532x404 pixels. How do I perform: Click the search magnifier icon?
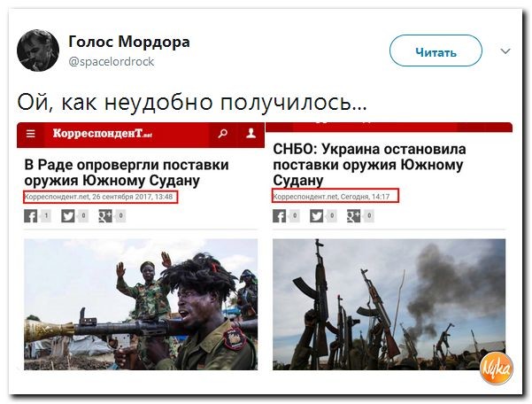(223, 134)
